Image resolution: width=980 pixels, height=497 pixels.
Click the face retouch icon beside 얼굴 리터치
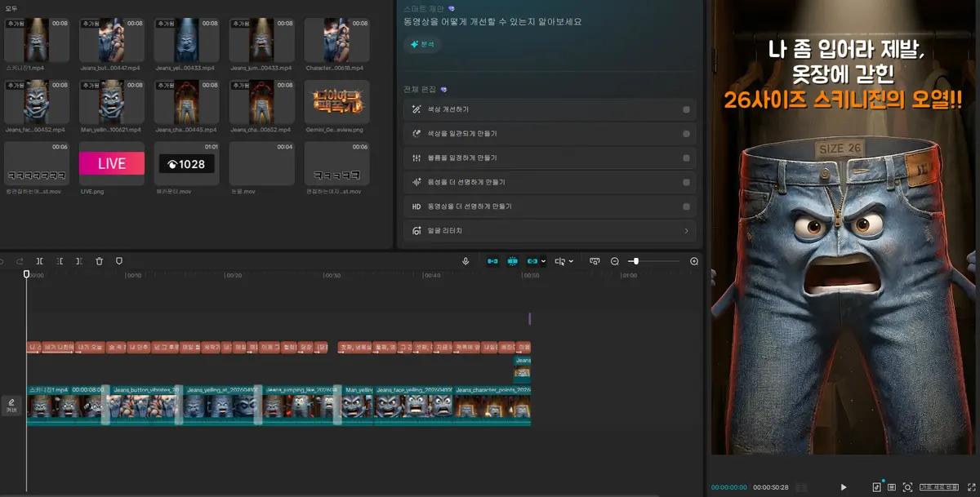pos(416,231)
